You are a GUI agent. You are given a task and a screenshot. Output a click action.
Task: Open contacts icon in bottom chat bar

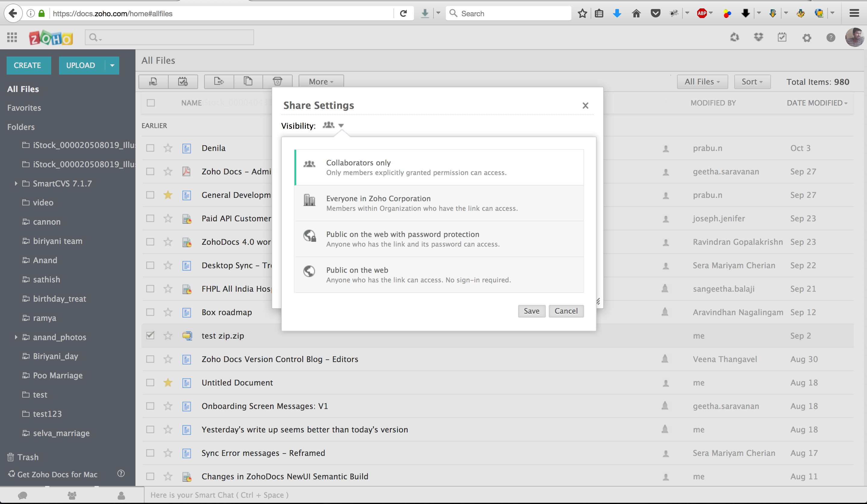pos(121,495)
